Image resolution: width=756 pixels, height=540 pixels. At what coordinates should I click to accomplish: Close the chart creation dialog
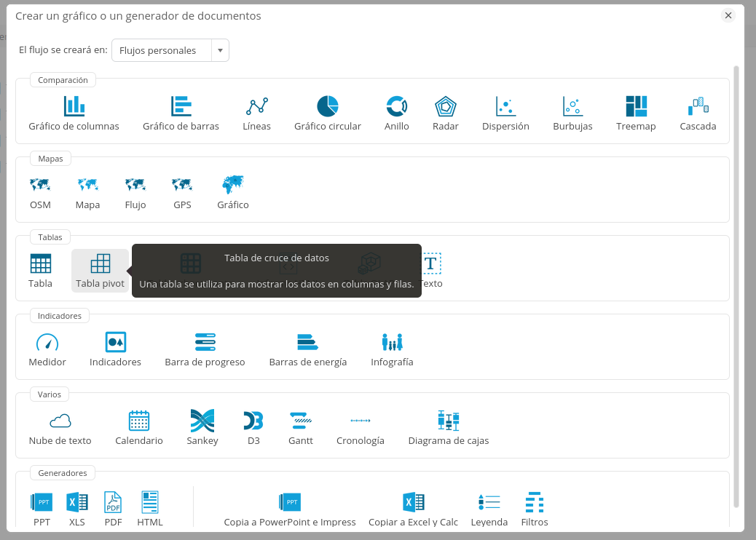(x=728, y=15)
